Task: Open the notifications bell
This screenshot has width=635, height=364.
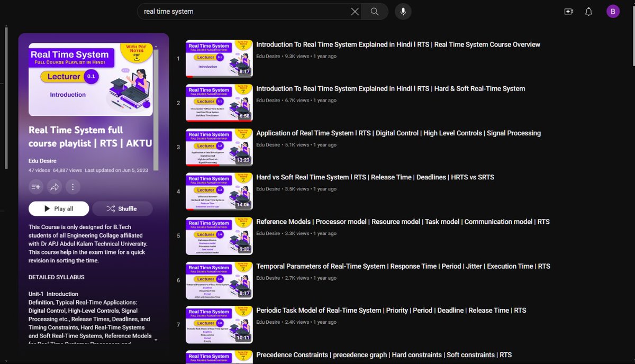Action: pos(588,12)
